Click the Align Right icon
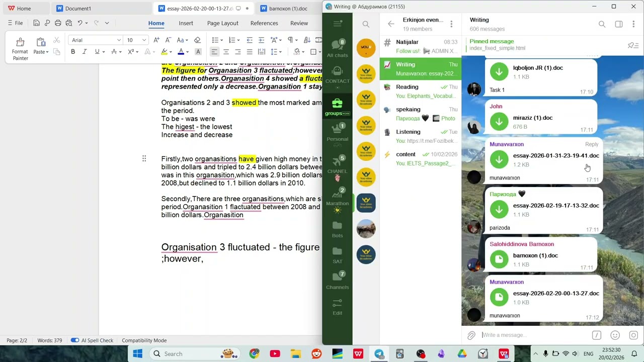Image resolution: width=644 pixels, height=362 pixels. pyautogui.click(x=237, y=51)
